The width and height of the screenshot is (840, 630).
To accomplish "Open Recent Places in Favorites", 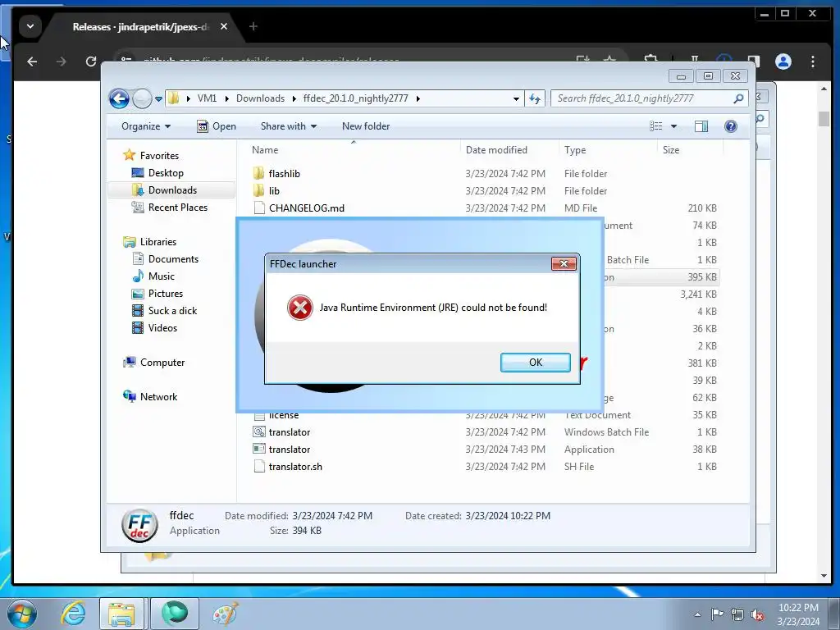I will 178,208.
